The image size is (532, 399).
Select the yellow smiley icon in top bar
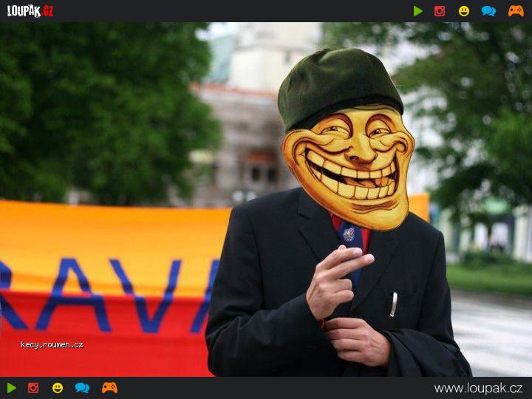(x=464, y=11)
